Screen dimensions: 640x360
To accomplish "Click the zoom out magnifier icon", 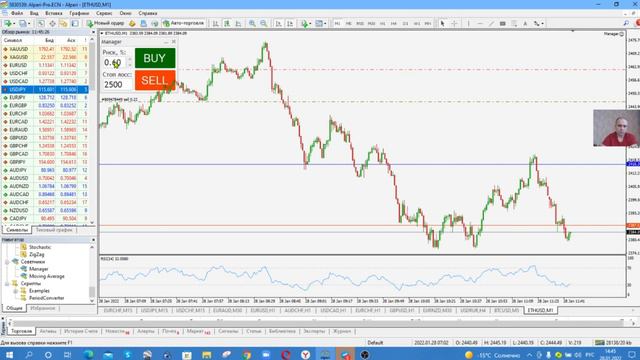I will 264,24.
